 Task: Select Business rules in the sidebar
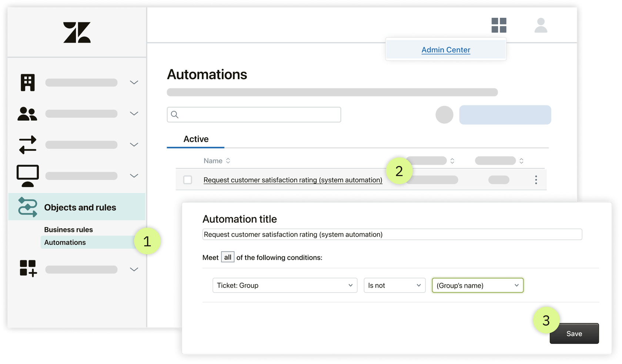coord(68,229)
